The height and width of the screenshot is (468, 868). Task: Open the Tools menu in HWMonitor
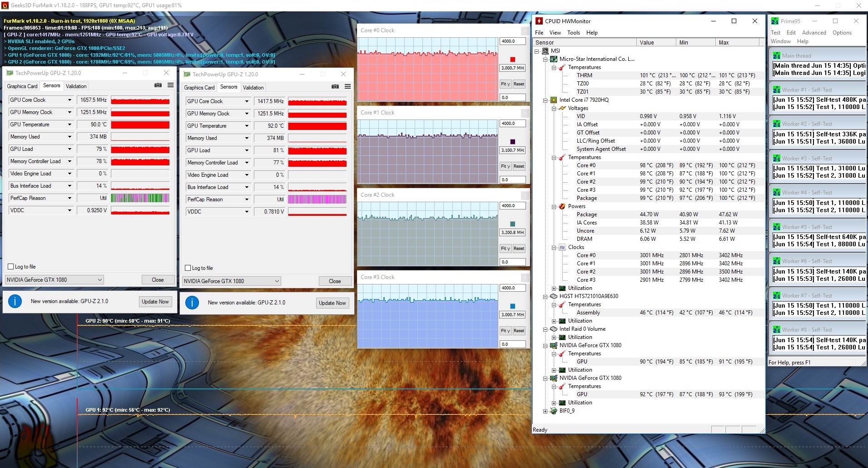point(574,33)
